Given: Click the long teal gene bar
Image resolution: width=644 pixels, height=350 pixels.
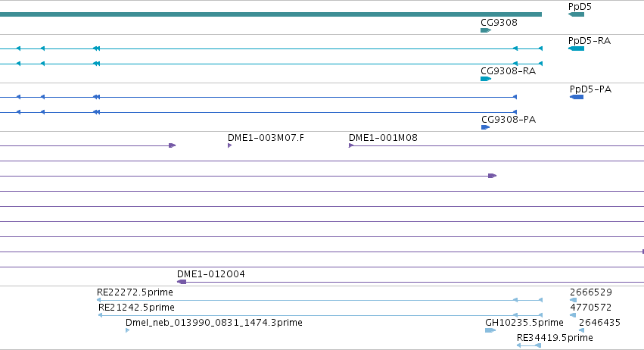Looking at the screenshot, I should click(x=271, y=14).
